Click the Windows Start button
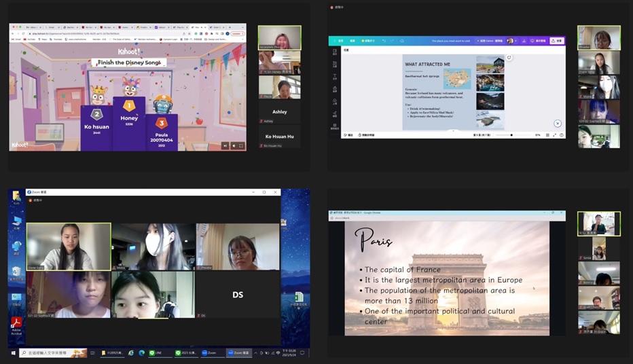The height and width of the screenshot is (364, 633). point(13,353)
